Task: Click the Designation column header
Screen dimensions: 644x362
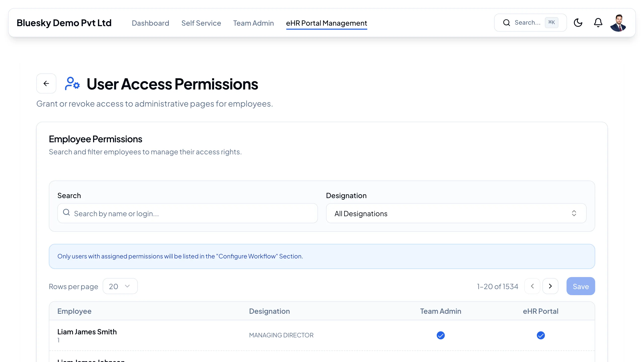Action: (x=269, y=311)
